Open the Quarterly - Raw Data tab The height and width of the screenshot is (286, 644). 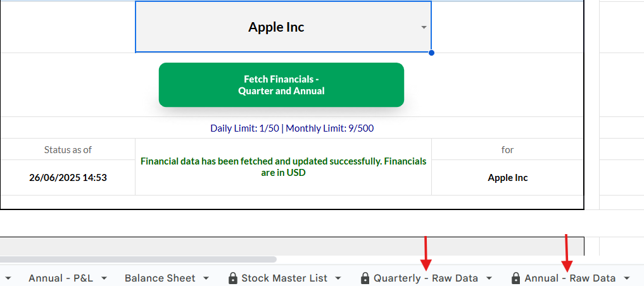coord(426,278)
